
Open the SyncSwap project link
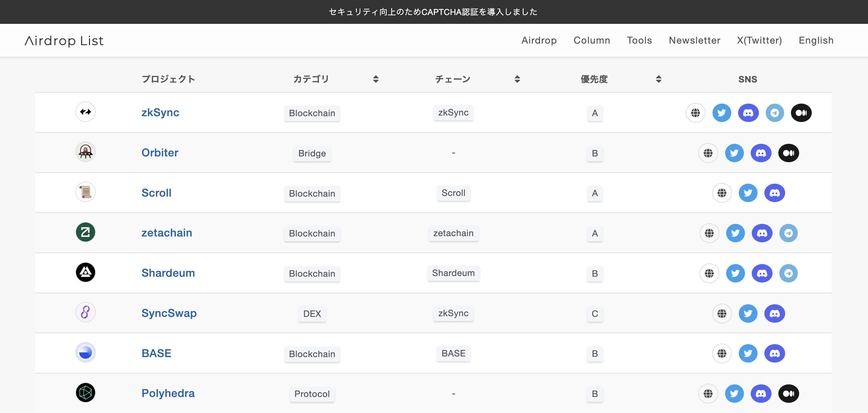169,313
